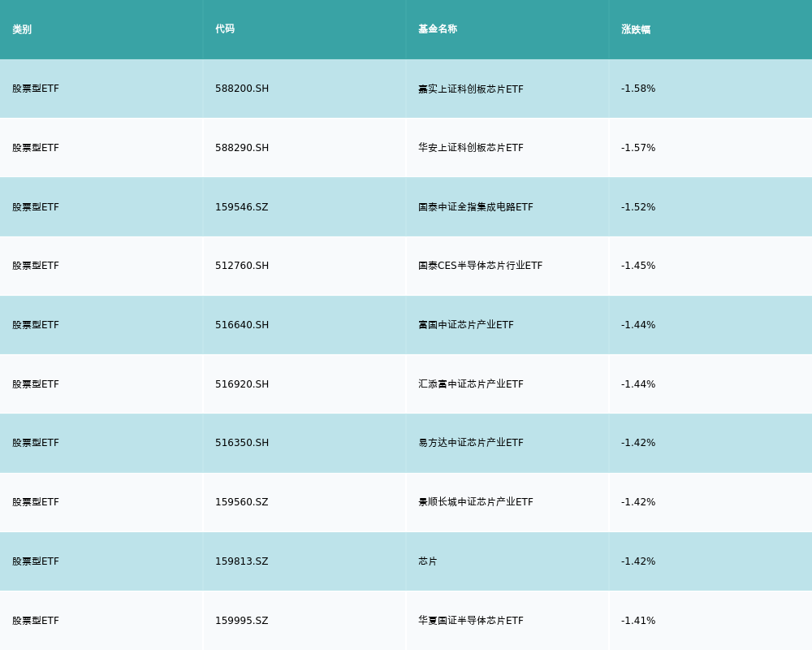812x650 pixels.
Task: Click the -1.58% change value
Action: [x=638, y=89]
